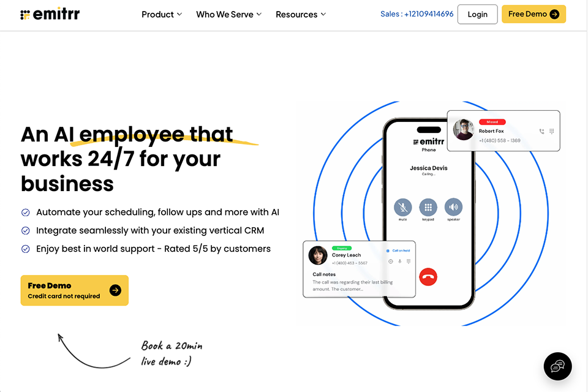The image size is (588, 392).
Task: Expand the Product dropdown menu
Action: click(162, 14)
